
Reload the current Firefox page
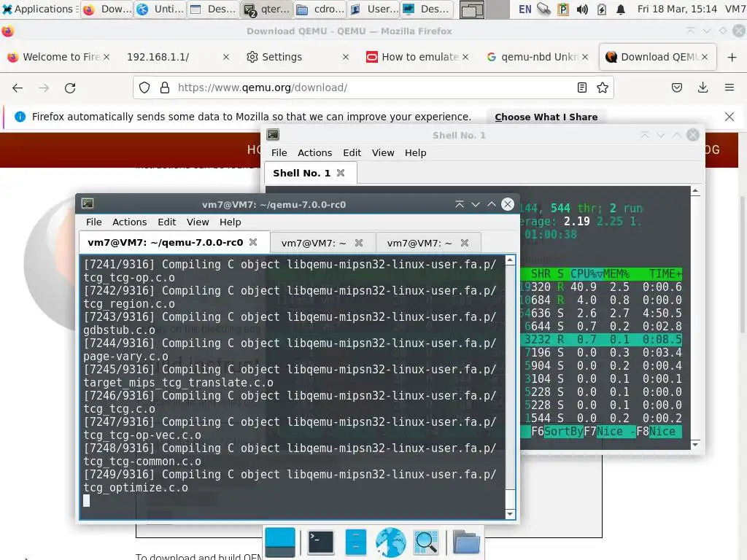click(70, 87)
